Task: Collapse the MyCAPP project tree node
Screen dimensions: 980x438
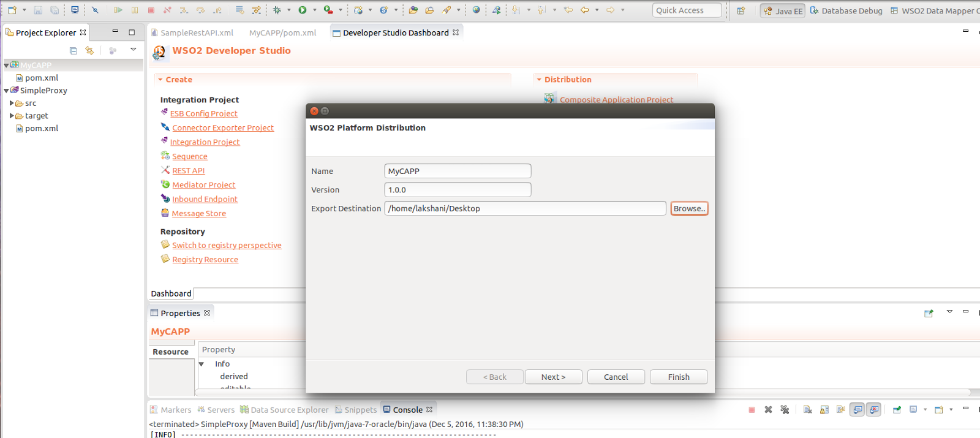Action: (7, 65)
